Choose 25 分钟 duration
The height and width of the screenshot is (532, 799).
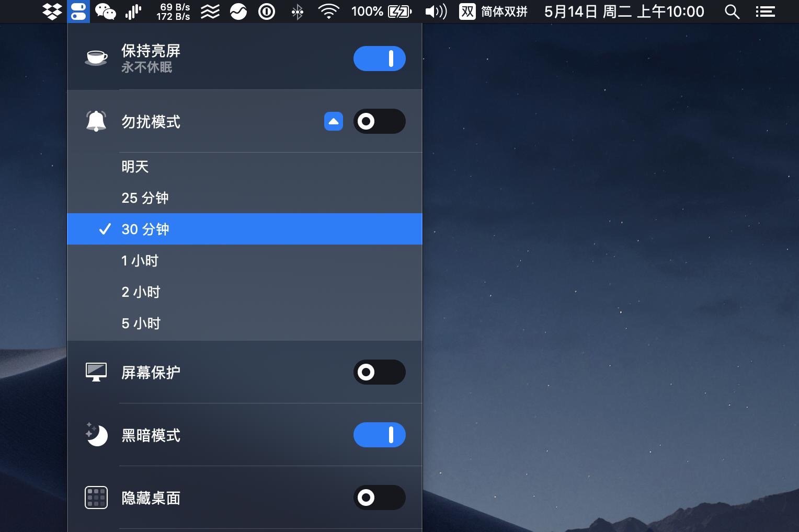pyautogui.click(x=245, y=198)
